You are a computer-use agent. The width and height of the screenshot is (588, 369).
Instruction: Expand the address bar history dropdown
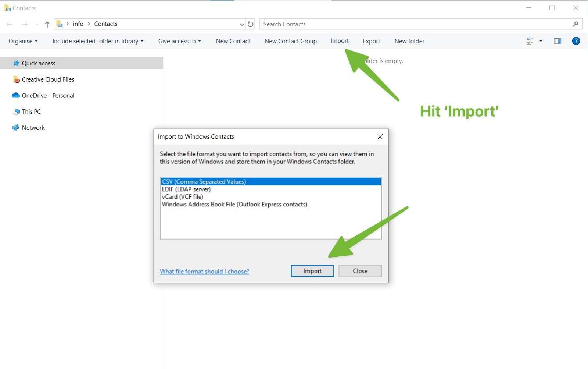pyautogui.click(x=242, y=24)
